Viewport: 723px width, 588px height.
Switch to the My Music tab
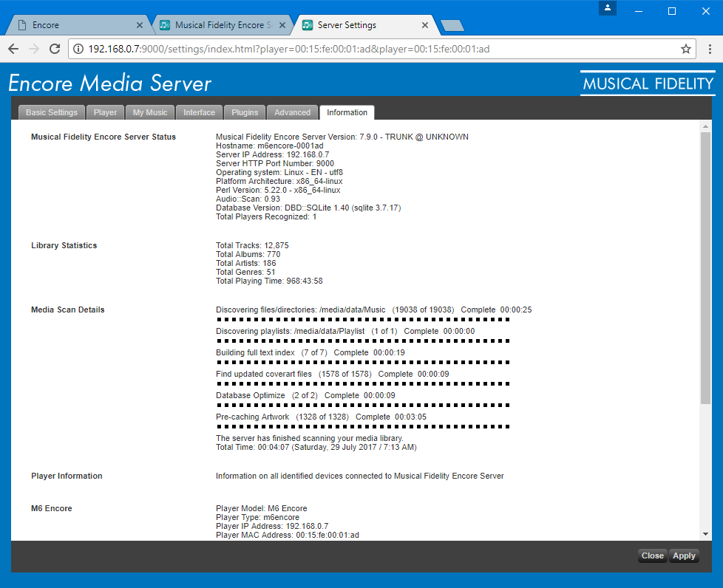click(150, 112)
